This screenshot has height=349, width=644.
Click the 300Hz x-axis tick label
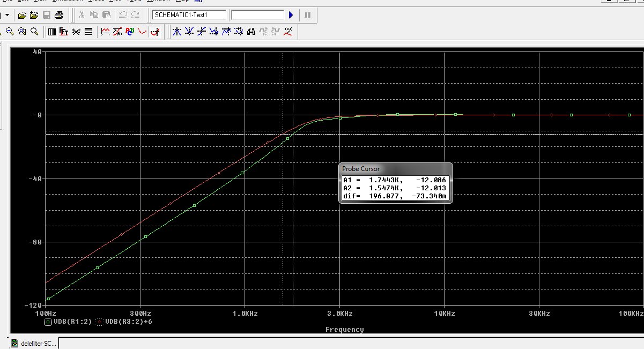[140, 313]
